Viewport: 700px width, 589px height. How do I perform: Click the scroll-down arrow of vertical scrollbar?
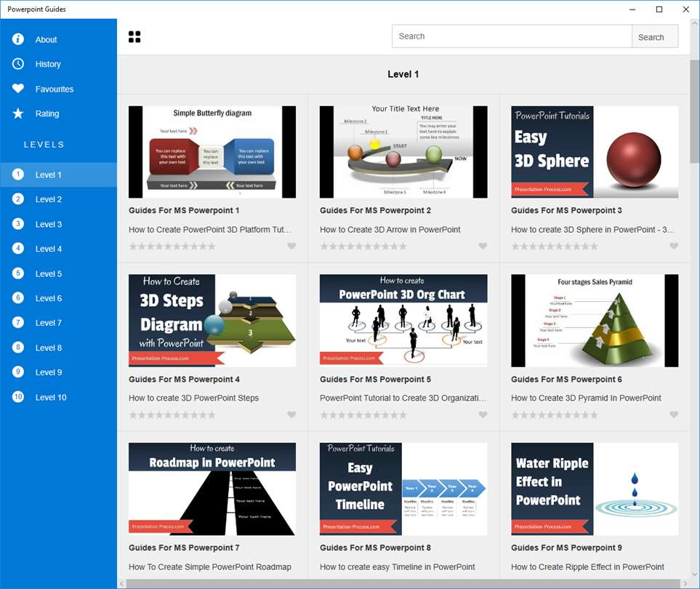[x=695, y=574]
